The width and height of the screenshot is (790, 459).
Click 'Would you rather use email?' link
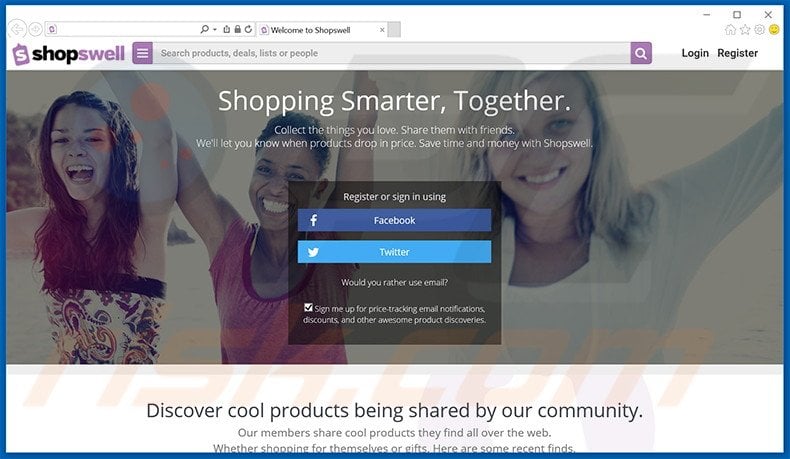click(394, 283)
